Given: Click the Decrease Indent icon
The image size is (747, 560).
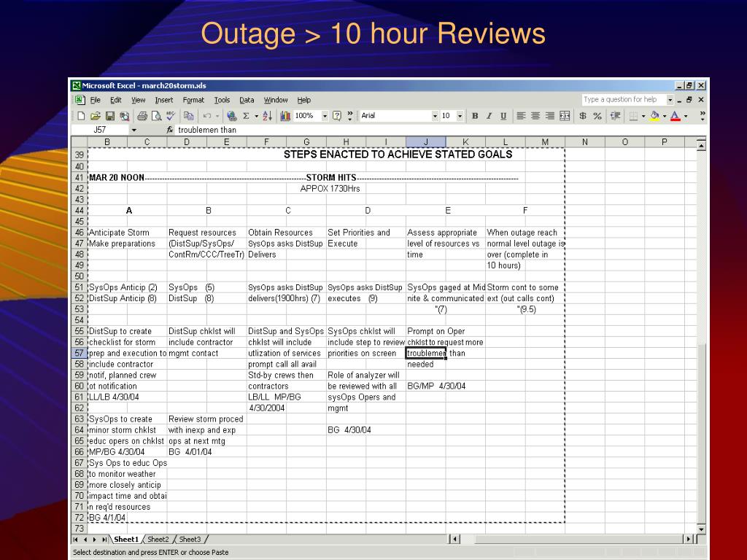Looking at the screenshot, I should click(616, 116).
